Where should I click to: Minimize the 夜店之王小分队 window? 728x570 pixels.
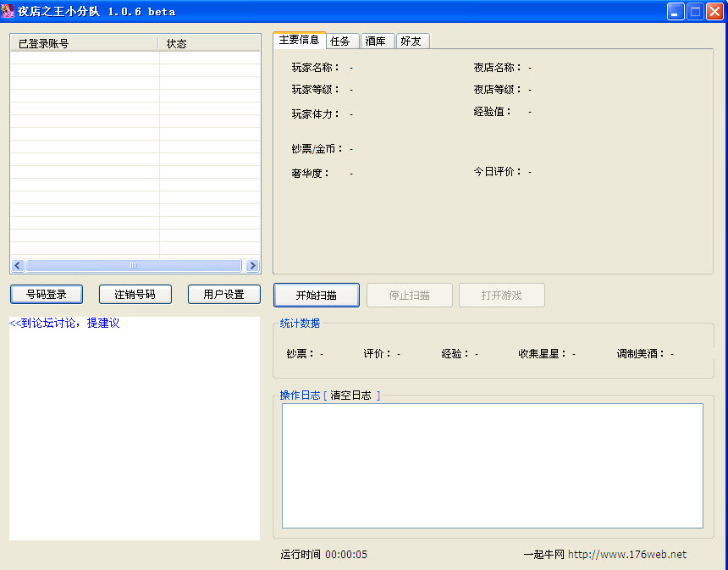pos(676,12)
